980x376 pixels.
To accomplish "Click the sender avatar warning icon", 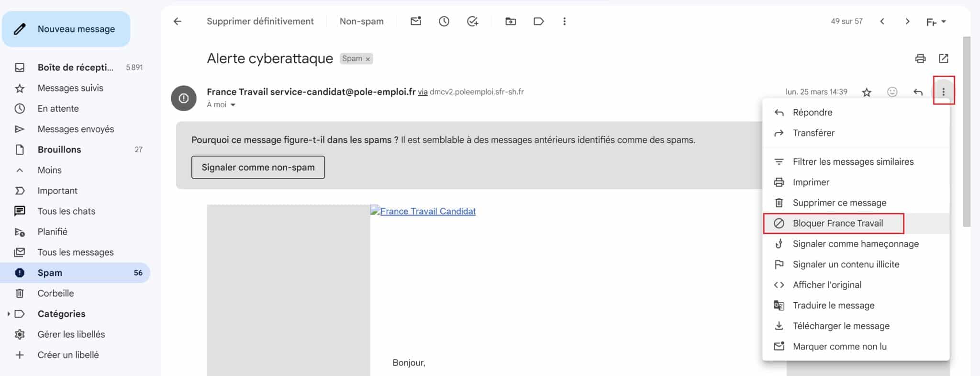I will (184, 98).
